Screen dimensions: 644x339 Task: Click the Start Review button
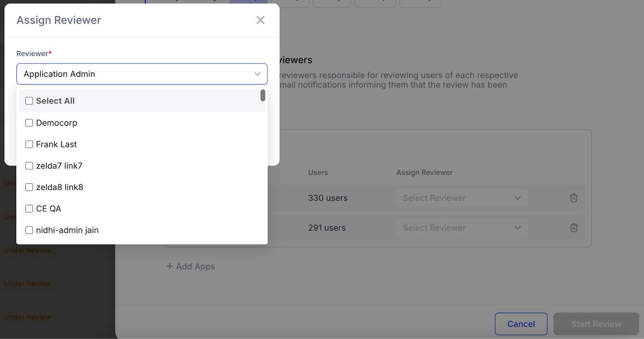tap(596, 324)
